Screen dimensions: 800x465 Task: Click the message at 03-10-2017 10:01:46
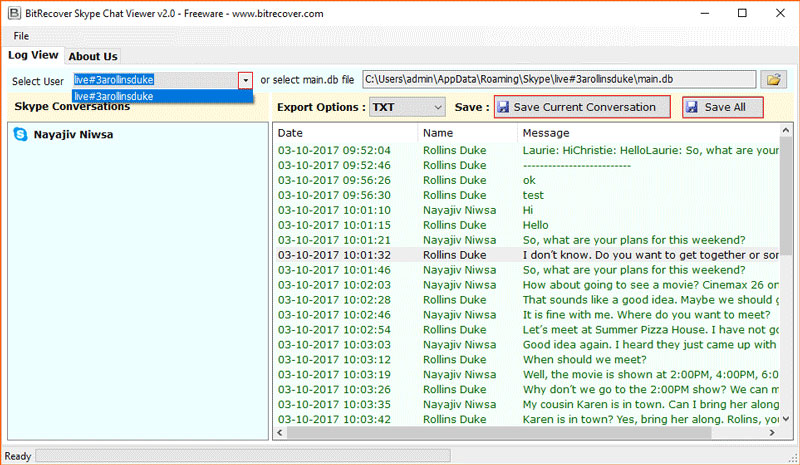coord(527,270)
